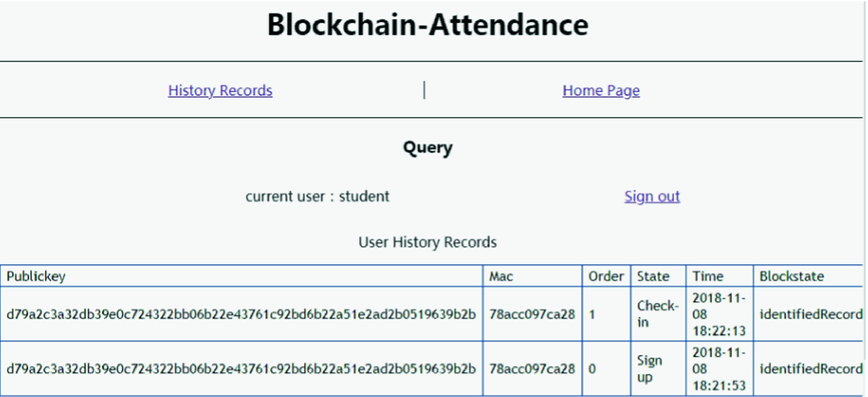The width and height of the screenshot is (868, 397).
Task: Click the Order column header
Action: [x=607, y=276]
